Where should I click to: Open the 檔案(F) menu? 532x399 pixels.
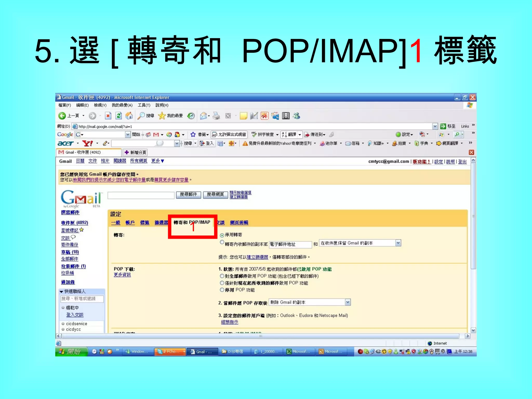[x=64, y=105]
